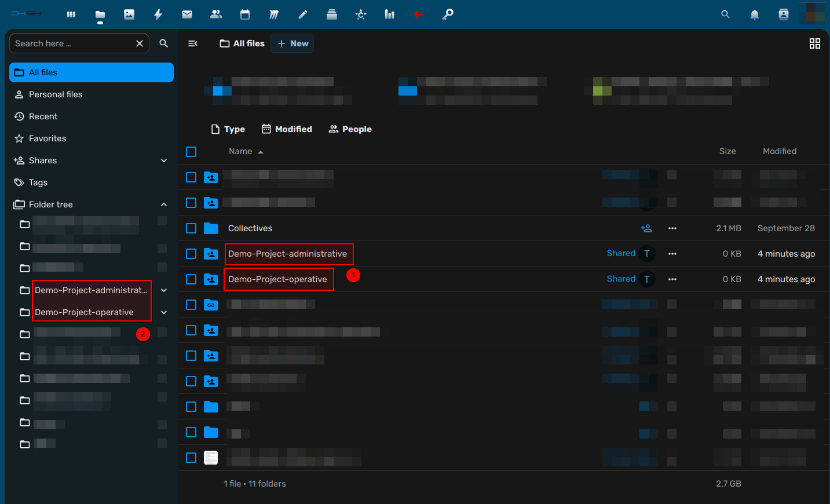This screenshot has width=830, height=504.
Task: Check the Collectives folder checkbox
Action: pos(191,228)
